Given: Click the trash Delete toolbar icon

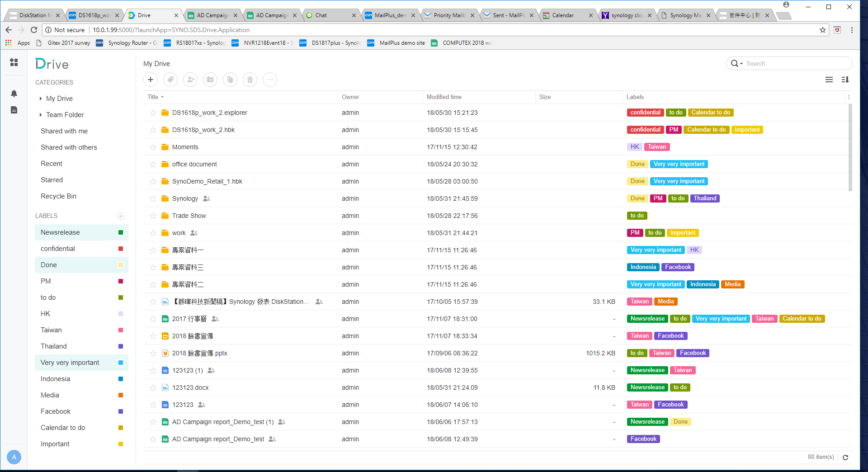Looking at the screenshot, I should 250,80.
